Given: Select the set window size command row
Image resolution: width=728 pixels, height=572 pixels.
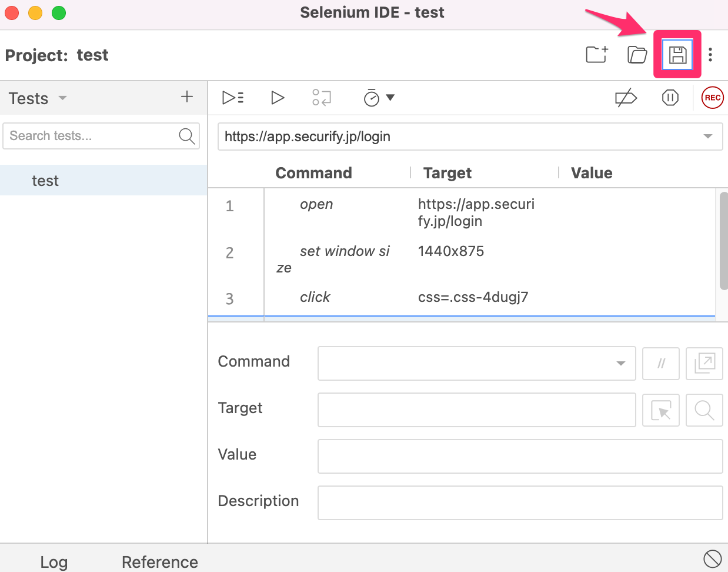Looking at the screenshot, I should tap(462, 259).
